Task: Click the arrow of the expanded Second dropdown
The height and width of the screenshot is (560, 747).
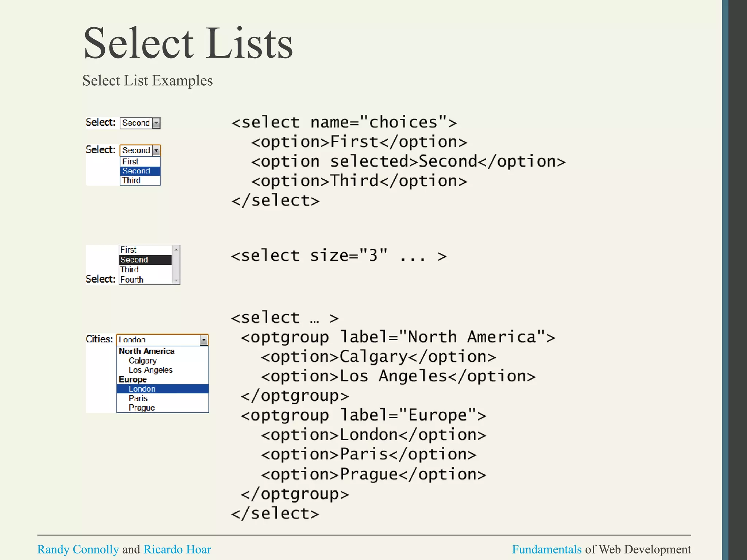Action: pyautogui.click(x=156, y=150)
